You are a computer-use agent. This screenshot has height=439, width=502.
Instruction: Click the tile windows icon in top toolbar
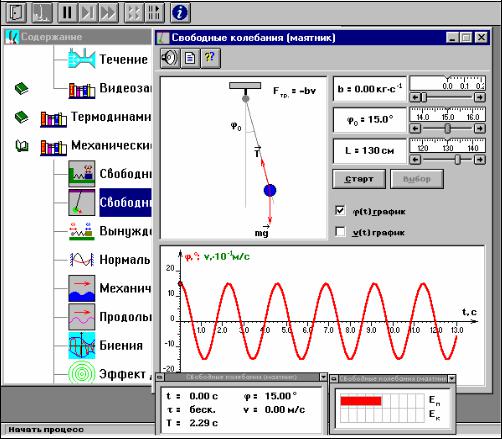tap(154, 13)
